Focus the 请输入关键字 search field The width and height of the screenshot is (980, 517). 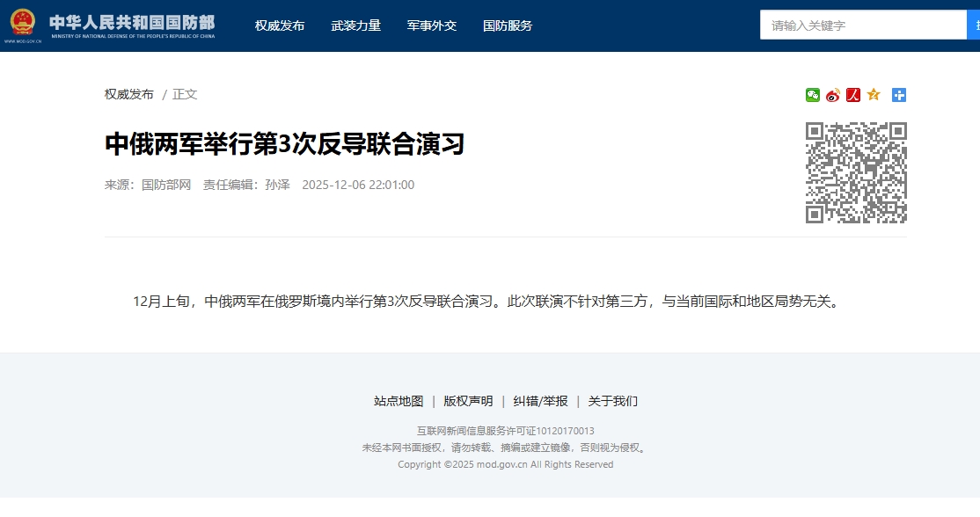coord(862,25)
